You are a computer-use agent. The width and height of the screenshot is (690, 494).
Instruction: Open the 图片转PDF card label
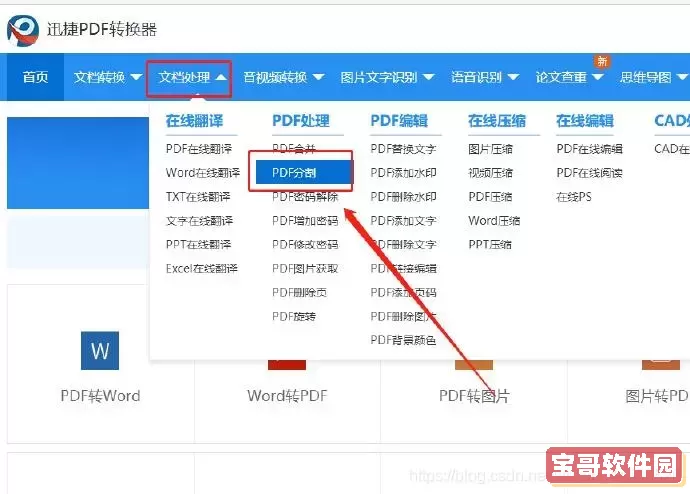point(657,396)
